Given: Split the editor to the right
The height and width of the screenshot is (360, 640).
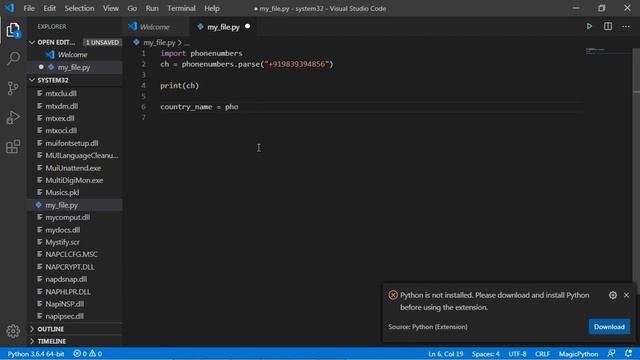Looking at the screenshot, I should 608,27.
